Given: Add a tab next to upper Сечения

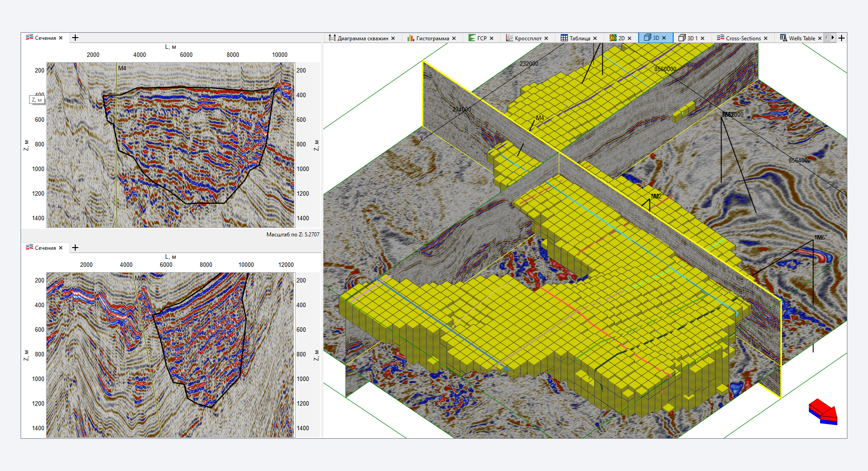Looking at the screenshot, I should [75, 38].
